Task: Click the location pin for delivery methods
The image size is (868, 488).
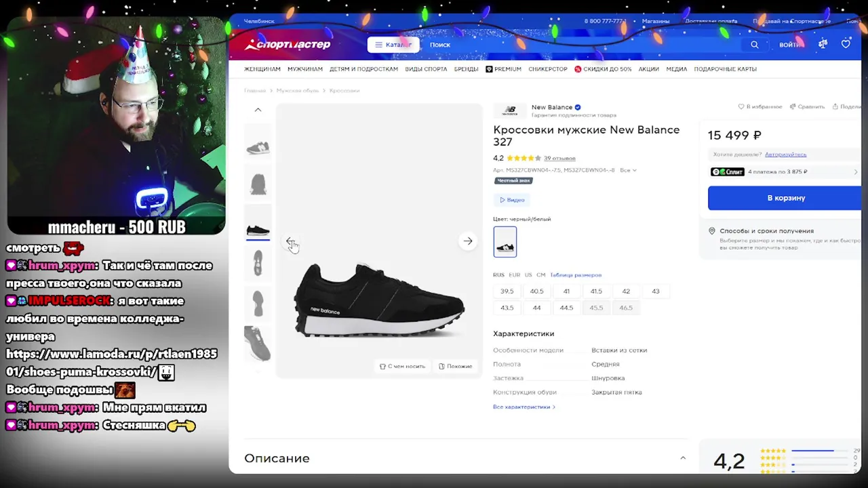Action: coord(712,231)
